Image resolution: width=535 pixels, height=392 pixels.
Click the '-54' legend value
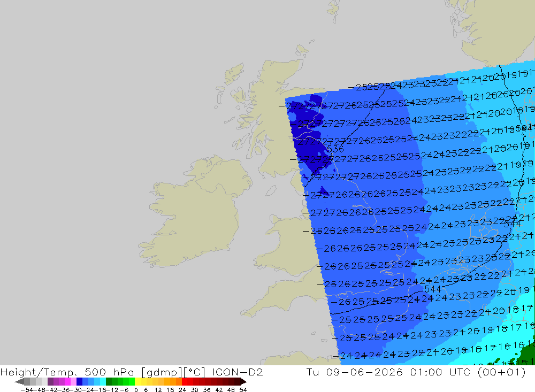pos(27,390)
